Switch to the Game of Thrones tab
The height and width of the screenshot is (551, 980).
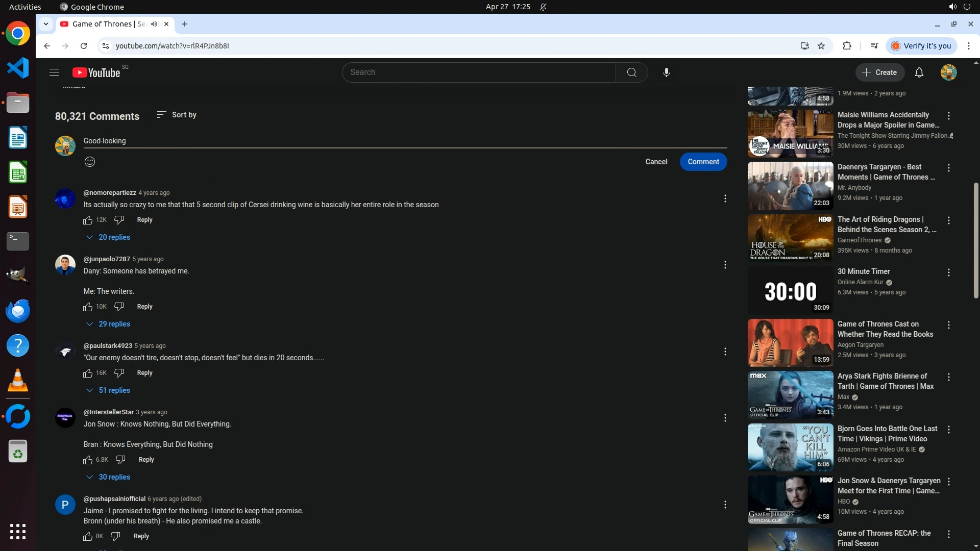coord(108,24)
